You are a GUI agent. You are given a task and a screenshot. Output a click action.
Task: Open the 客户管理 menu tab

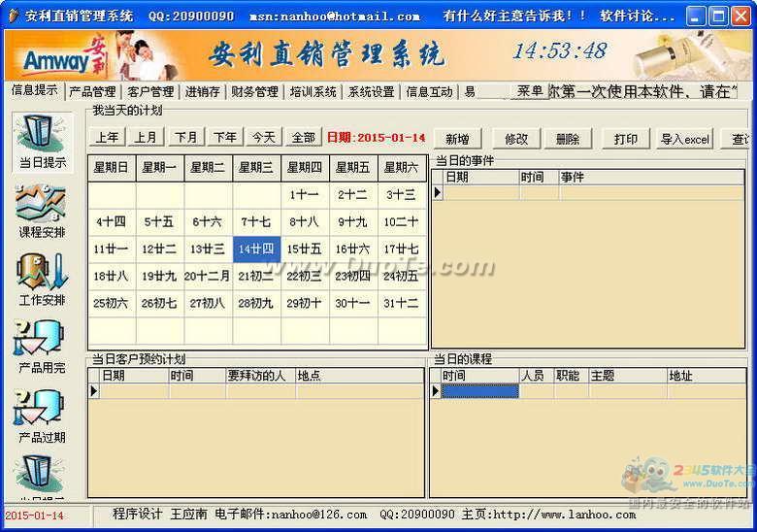(150, 91)
